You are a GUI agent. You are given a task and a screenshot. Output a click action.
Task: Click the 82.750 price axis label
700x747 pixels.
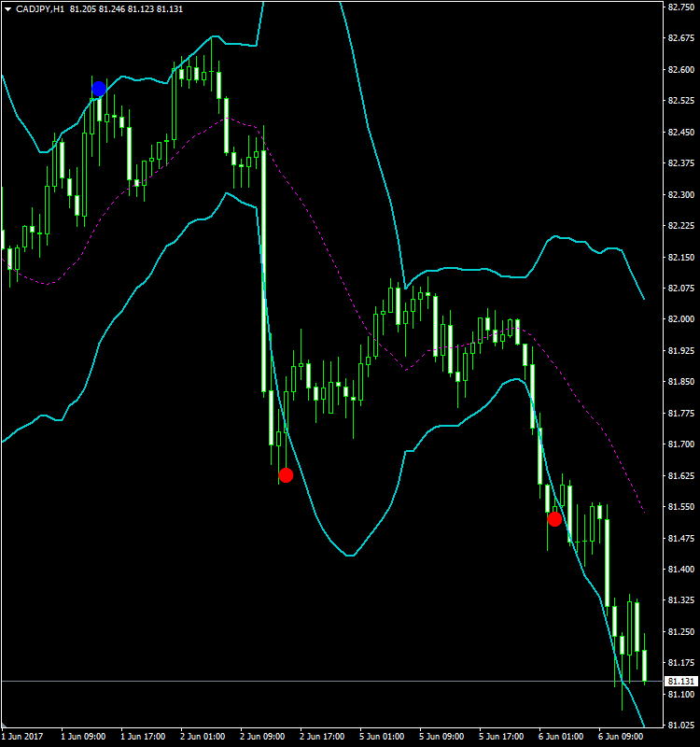click(x=681, y=7)
